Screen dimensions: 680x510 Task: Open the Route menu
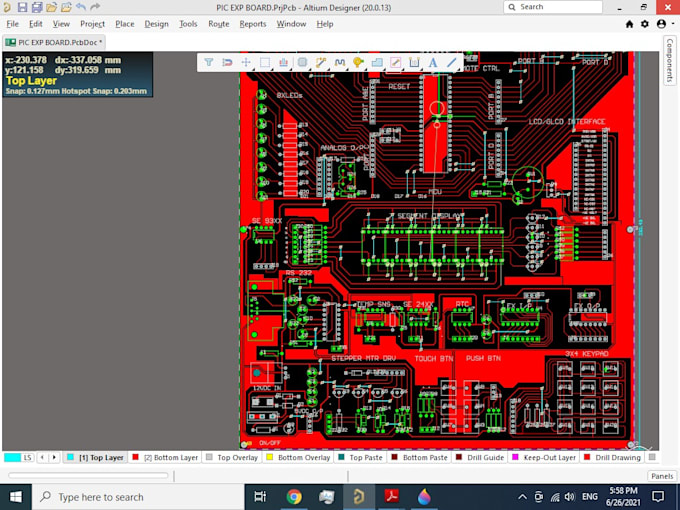[x=219, y=24]
